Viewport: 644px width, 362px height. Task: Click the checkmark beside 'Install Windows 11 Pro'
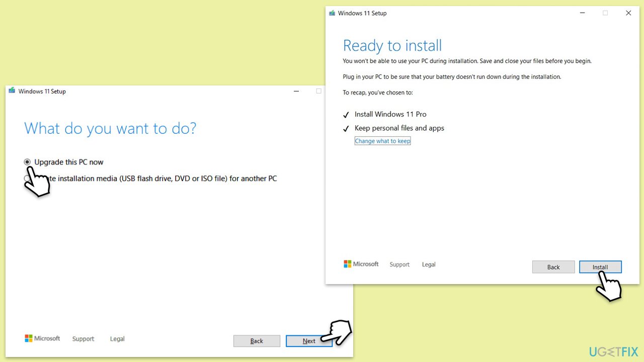coord(346,115)
